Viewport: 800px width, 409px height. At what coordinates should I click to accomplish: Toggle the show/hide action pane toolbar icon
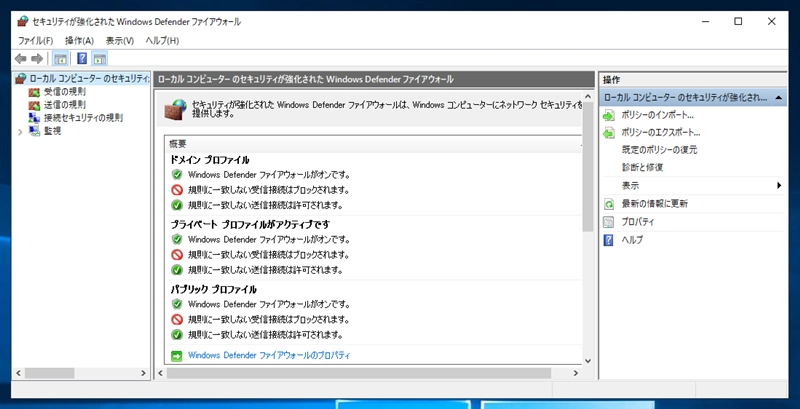(99, 59)
